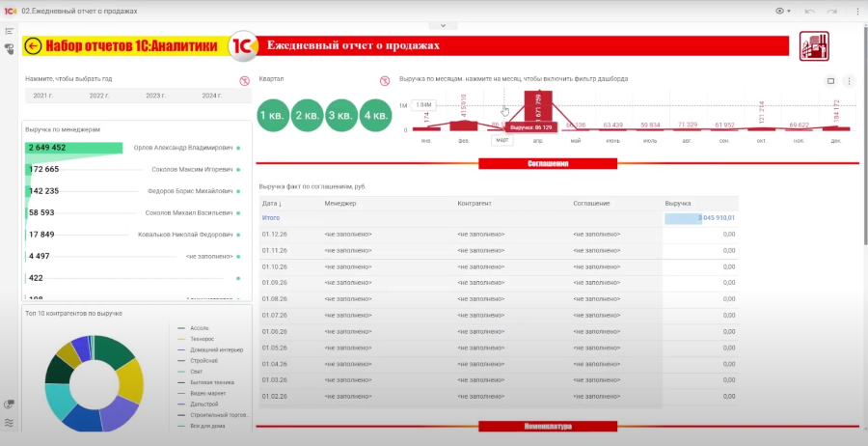868x446 pixels.
Task: Click Ассоль legend color marker
Action: 181,328
